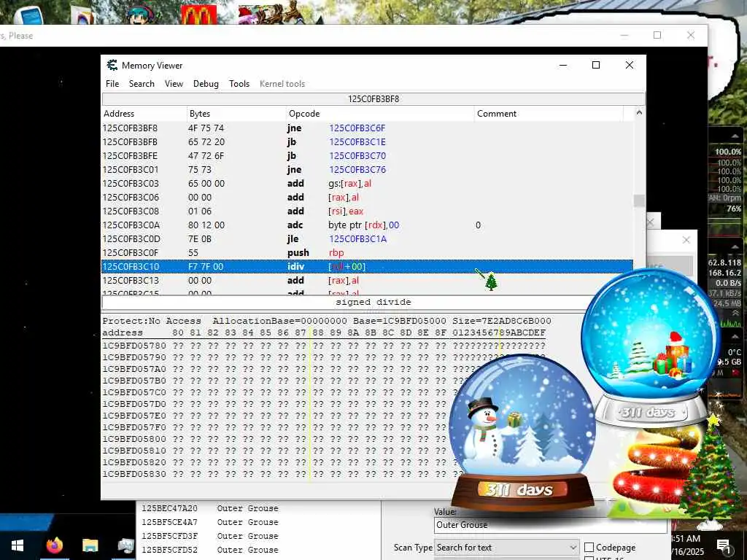The height and width of the screenshot is (560, 747).
Task: Click the Cheat Engine logo in Memory Viewer title
Action: click(x=112, y=65)
